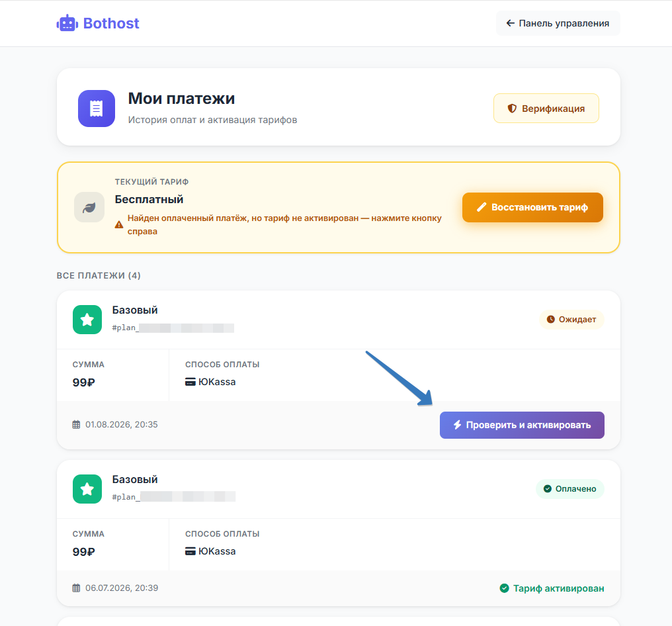
Task: Click the card icon next to ЮKassa in pending payment
Action: (x=190, y=382)
